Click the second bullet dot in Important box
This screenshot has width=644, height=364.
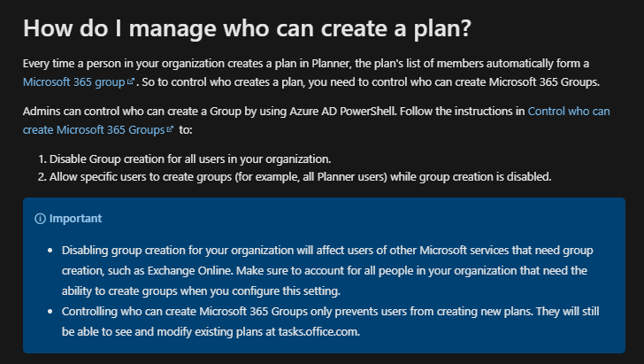point(50,312)
